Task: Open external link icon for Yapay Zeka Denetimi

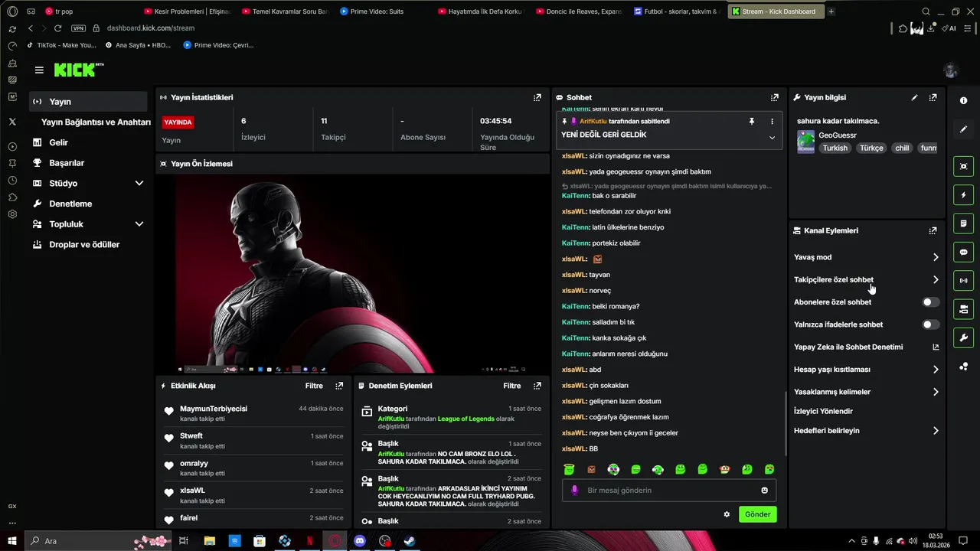Action: [x=936, y=347]
